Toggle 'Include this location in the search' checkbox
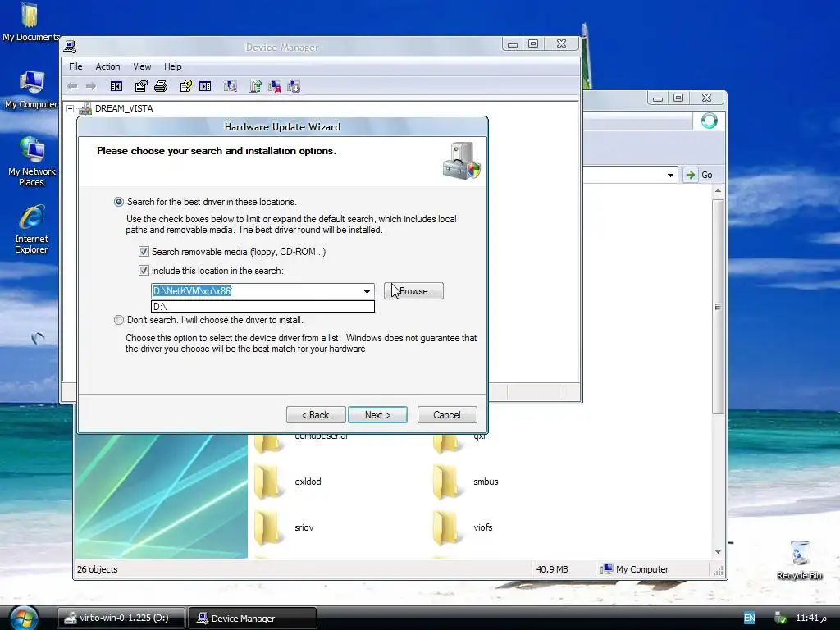Viewport: 840px width, 630px height. [x=144, y=271]
